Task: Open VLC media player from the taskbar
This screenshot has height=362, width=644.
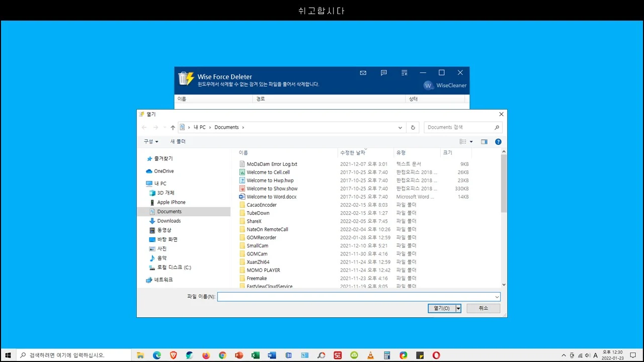Action: pyautogui.click(x=370, y=355)
